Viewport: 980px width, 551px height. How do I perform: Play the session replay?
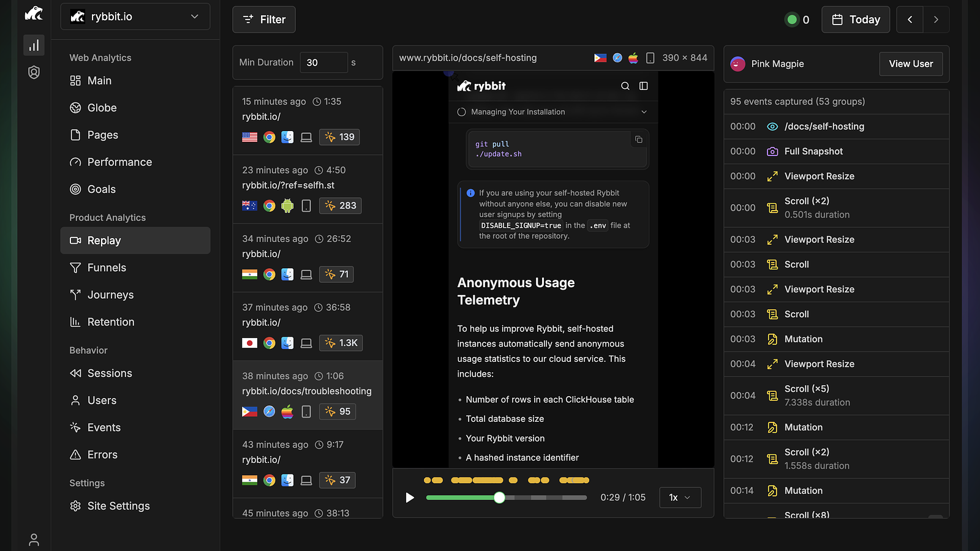coord(410,498)
